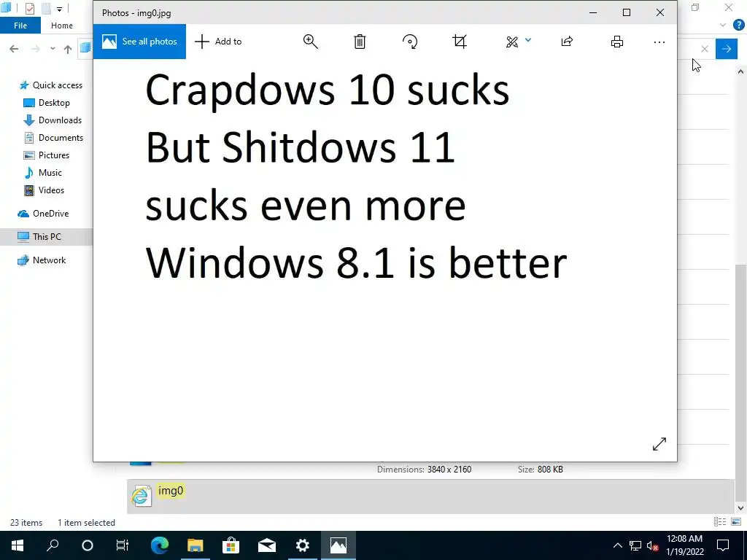Open Microsoft Store from taskbar
This screenshot has height=560, width=747.
pyautogui.click(x=231, y=545)
